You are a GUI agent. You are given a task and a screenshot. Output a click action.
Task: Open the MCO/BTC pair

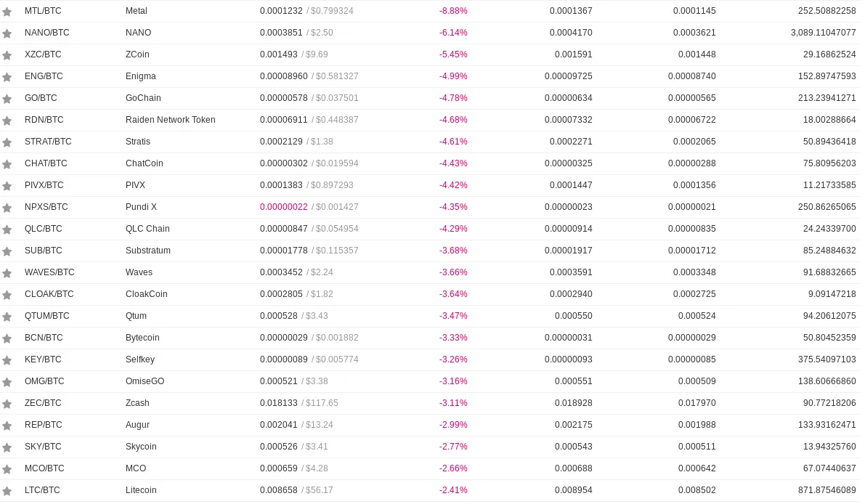tap(44, 468)
